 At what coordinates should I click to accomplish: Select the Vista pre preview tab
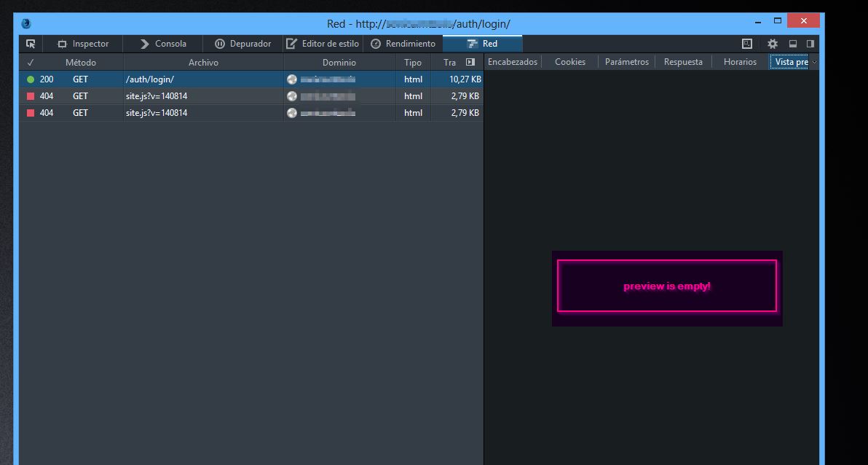click(x=790, y=62)
